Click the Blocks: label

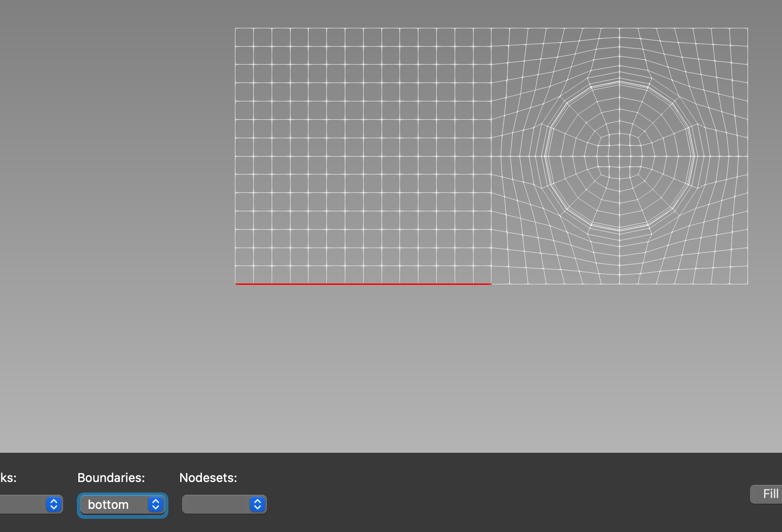[x=7, y=478]
